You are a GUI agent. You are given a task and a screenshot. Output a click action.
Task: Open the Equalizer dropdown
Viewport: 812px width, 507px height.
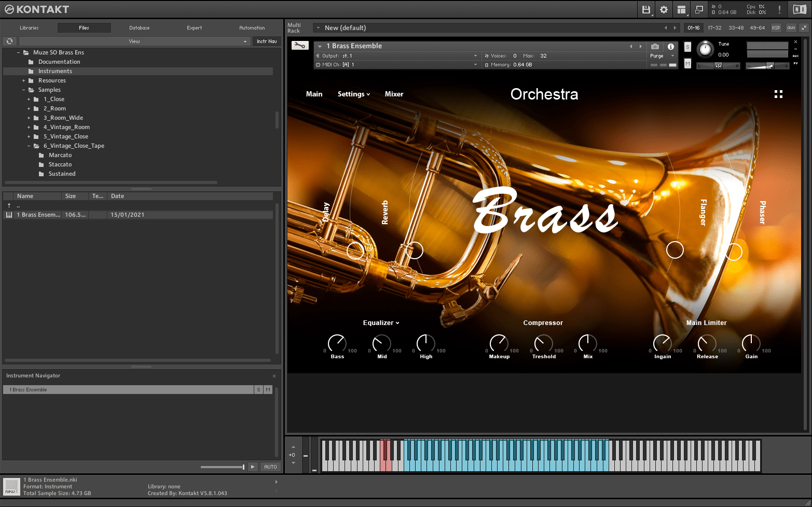(x=381, y=322)
